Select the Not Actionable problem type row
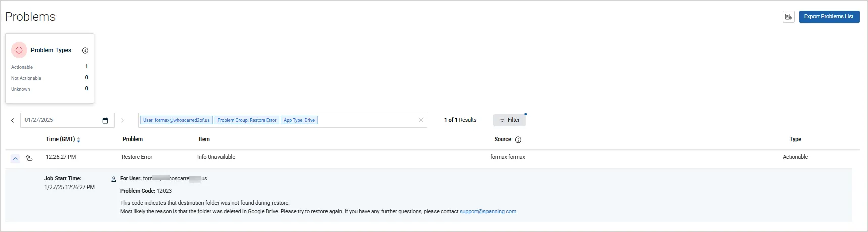Screen dimensions: 868x232 tap(49, 78)
